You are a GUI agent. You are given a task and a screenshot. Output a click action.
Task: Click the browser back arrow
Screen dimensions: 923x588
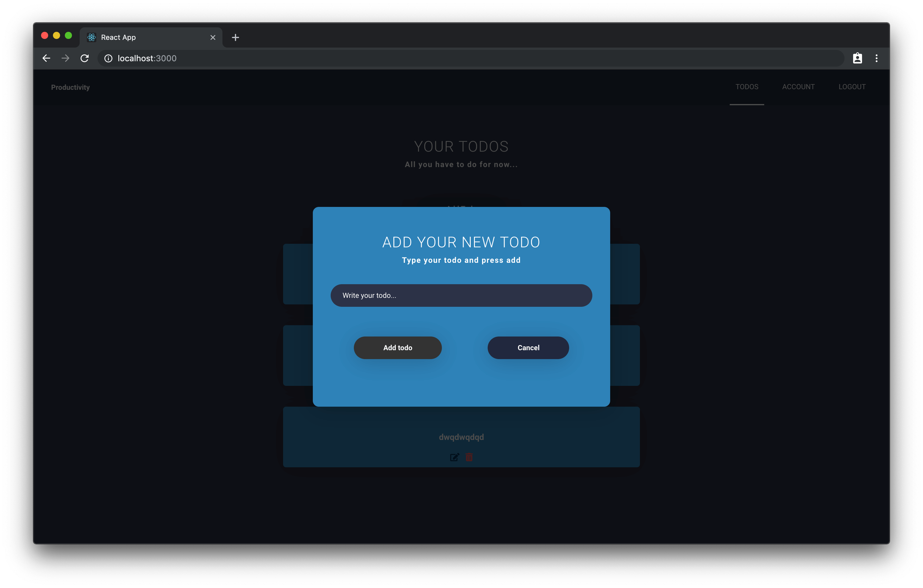click(x=46, y=58)
